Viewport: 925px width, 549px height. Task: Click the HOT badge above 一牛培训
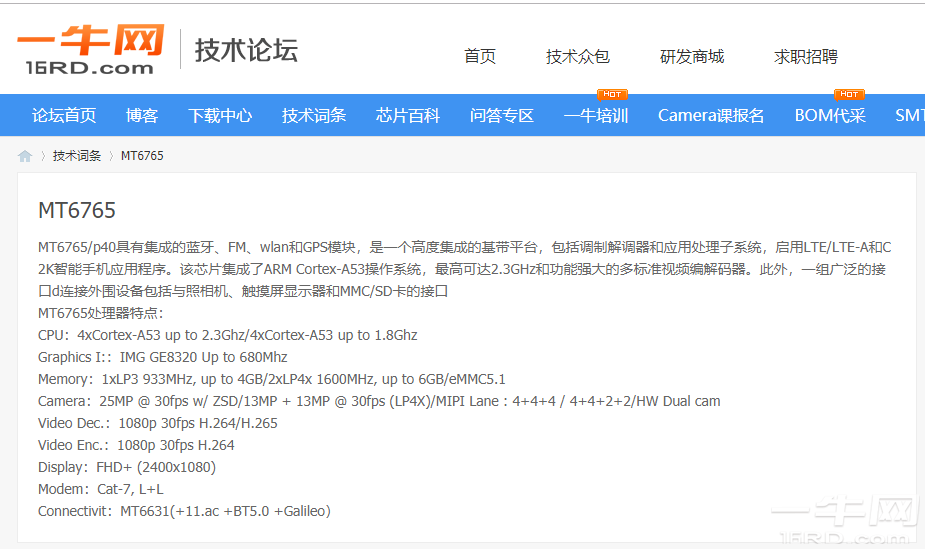point(611,95)
